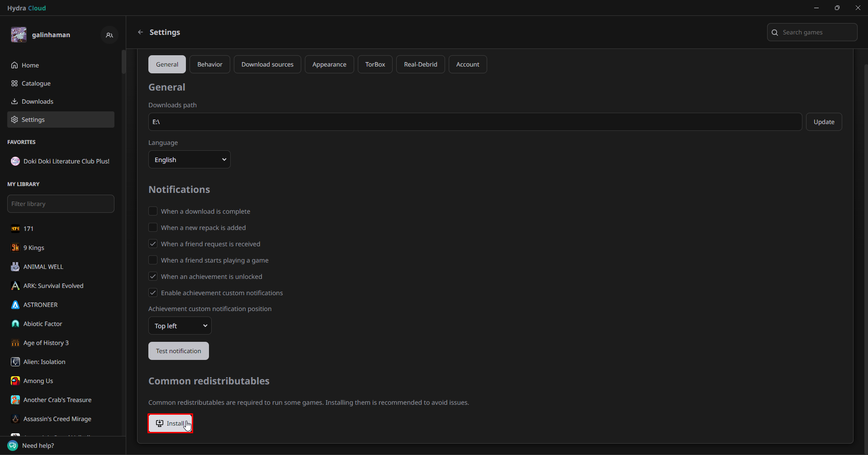The width and height of the screenshot is (868, 455).
Task: Go to Catalogue in the sidebar
Action: [x=36, y=83]
